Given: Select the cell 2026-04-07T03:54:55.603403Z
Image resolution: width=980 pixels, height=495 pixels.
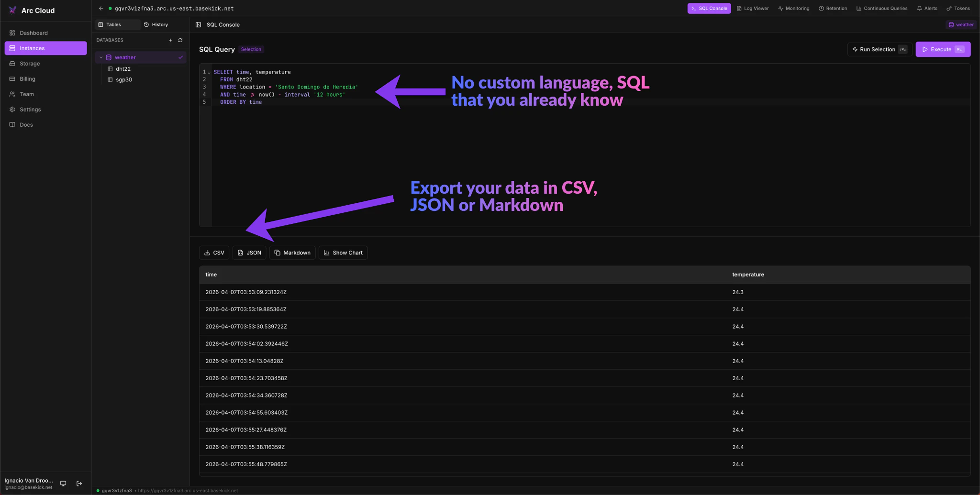Looking at the screenshot, I should (246, 413).
